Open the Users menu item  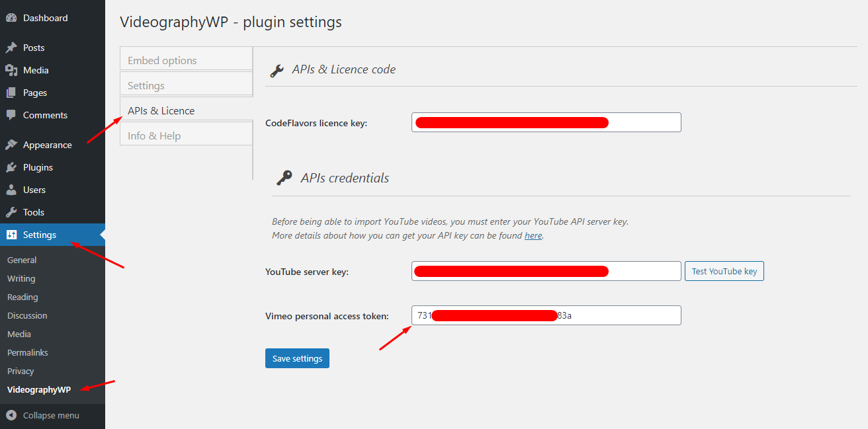52,190
